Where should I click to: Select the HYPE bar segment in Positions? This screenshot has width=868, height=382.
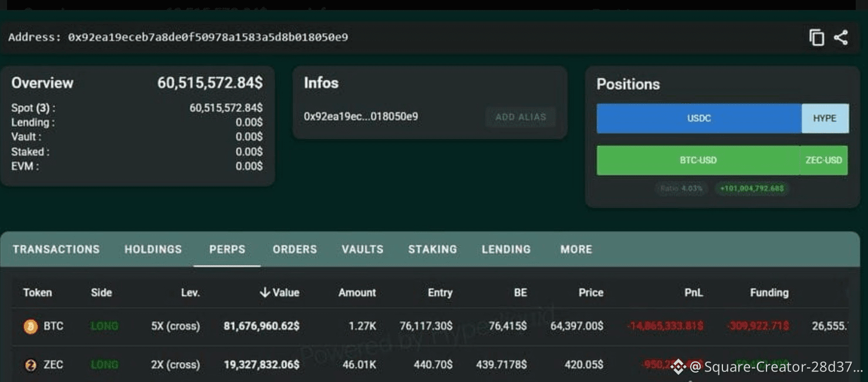[825, 119]
